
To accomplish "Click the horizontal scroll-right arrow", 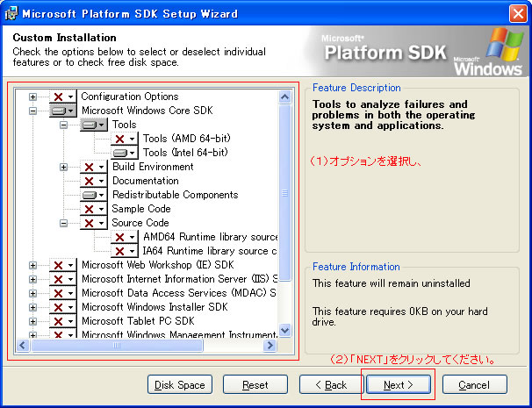I will click(270, 345).
